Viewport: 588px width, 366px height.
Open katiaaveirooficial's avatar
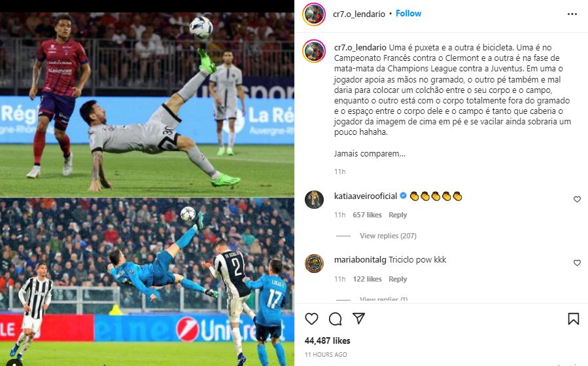point(314,199)
